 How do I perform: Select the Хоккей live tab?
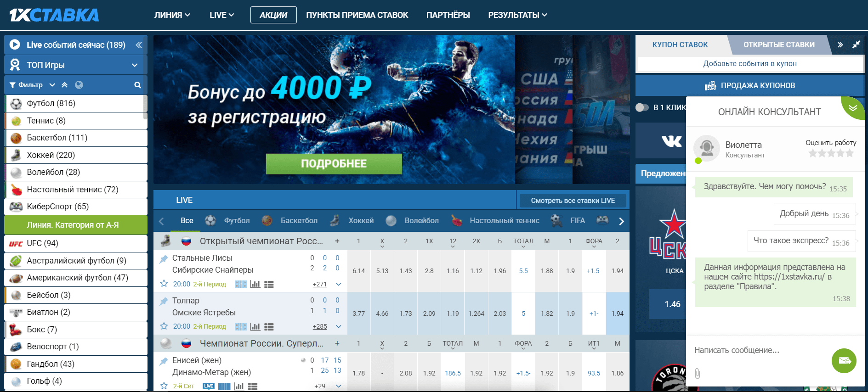tap(352, 221)
